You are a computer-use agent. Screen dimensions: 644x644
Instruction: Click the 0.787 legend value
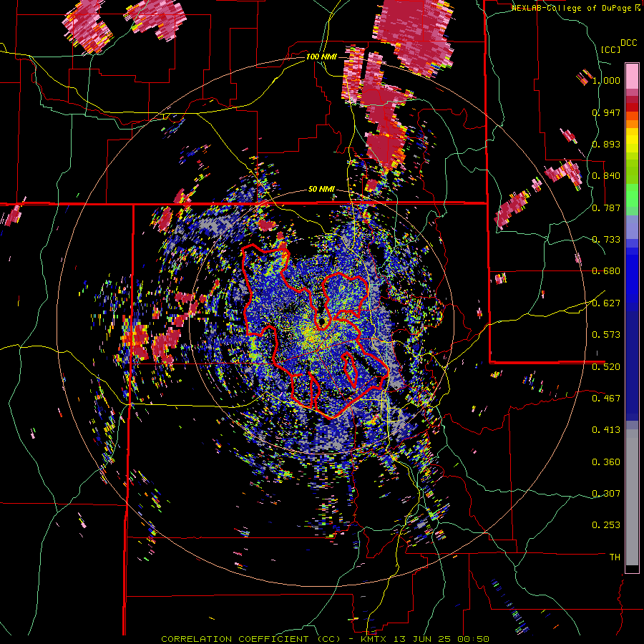coord(606,208)
